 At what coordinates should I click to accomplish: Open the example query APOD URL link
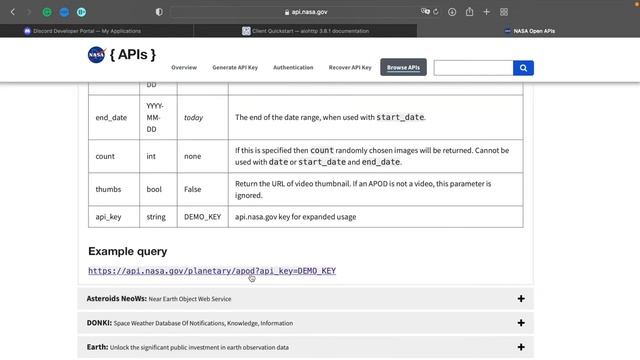coord(212,271)
